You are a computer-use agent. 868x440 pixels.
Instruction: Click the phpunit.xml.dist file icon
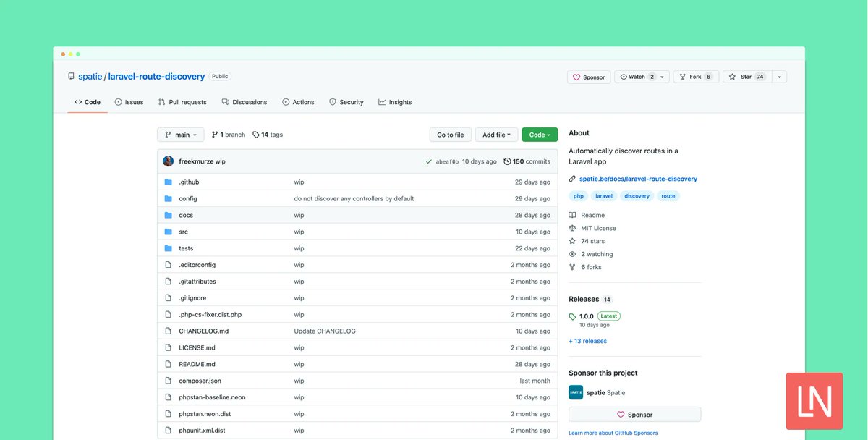coord(169,431)
